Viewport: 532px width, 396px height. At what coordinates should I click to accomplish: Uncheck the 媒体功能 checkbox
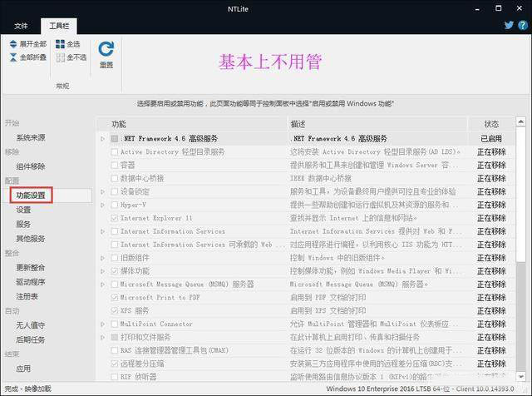[x=115, y=271]
